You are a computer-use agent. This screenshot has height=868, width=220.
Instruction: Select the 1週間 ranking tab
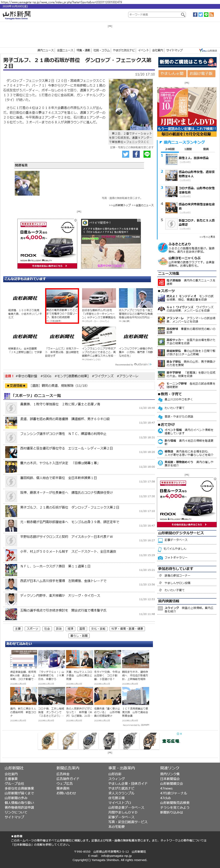click(188, 149)
